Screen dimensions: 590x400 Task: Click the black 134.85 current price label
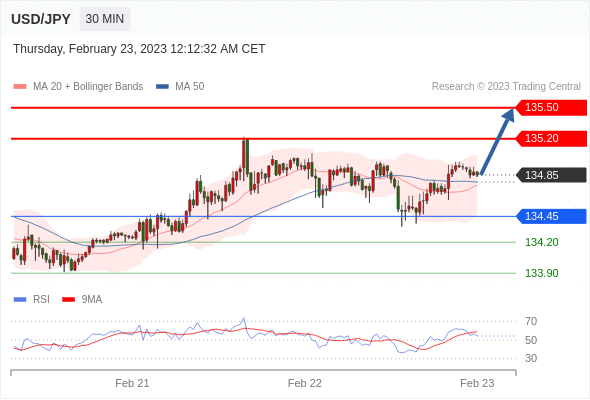click(x=551, y=175)
